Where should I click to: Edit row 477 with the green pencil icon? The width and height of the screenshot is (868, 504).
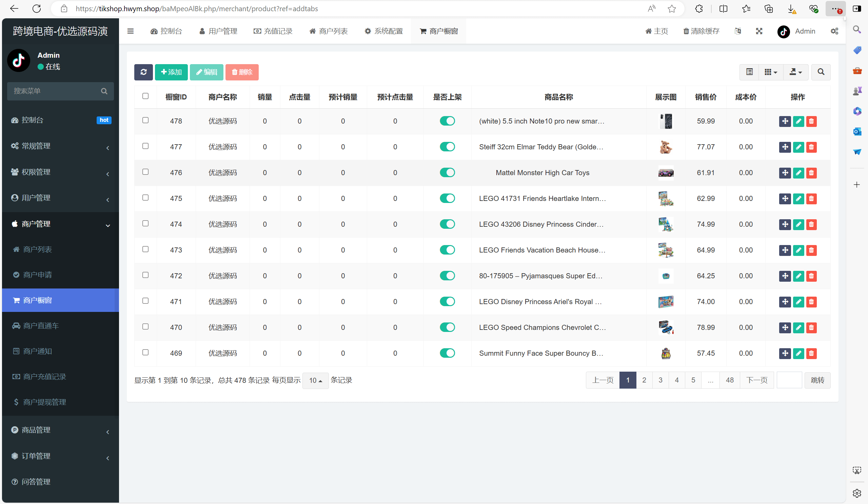click(x=798, y=147)
